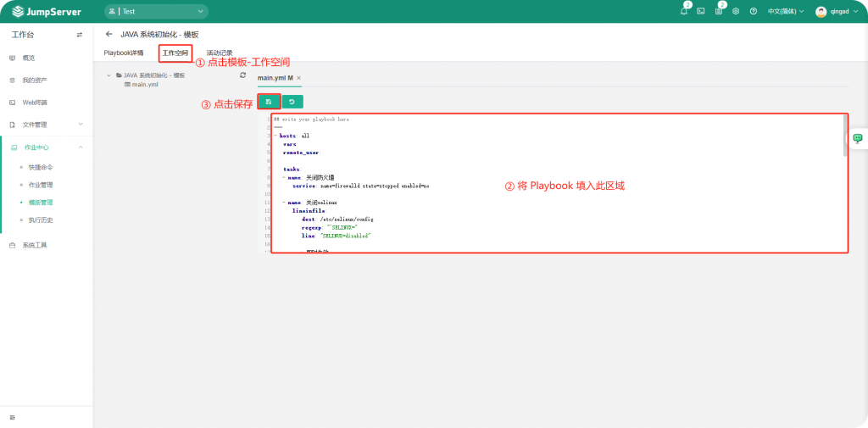Screen dimensions: 868x428
Task: Open 模板管理 in the sidebar
Action: pyautogui.click(x=41, y=203)
